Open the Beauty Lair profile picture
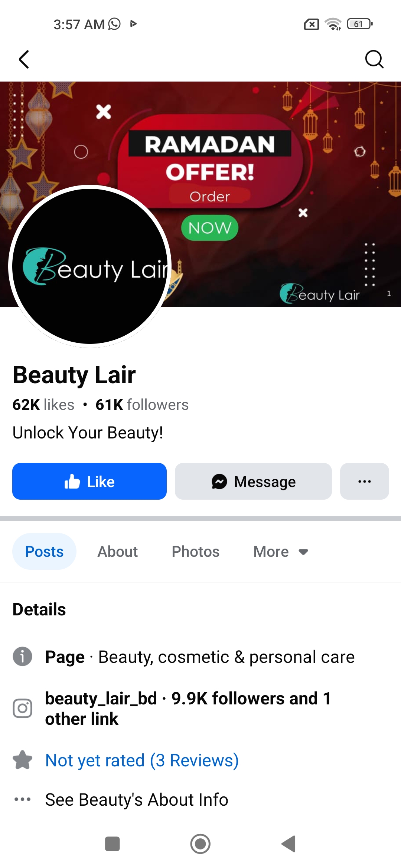401x868 pixels. click(90, 266)
